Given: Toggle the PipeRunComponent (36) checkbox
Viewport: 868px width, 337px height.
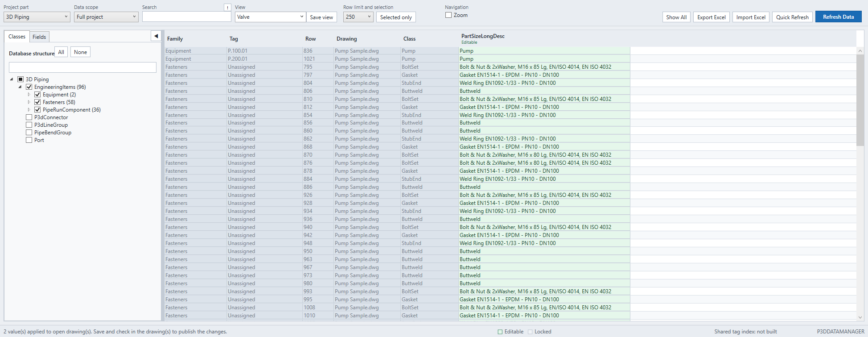Looking at the screenshot, I should tap(37, 110).
